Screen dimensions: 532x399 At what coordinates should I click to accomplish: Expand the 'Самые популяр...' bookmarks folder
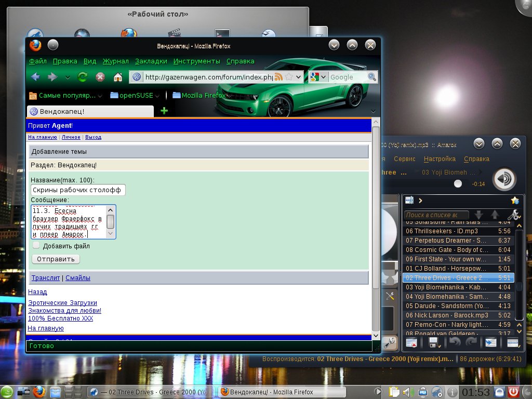tap(65, 96)
